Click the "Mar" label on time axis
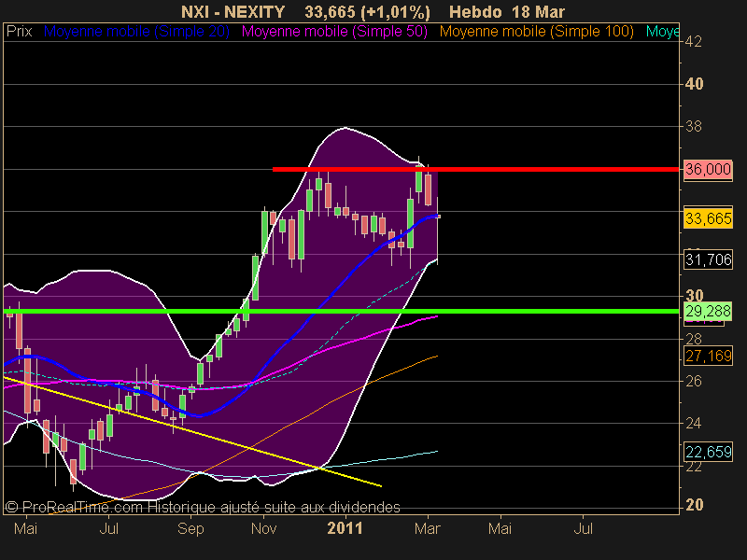 click(x=428, y=528)
